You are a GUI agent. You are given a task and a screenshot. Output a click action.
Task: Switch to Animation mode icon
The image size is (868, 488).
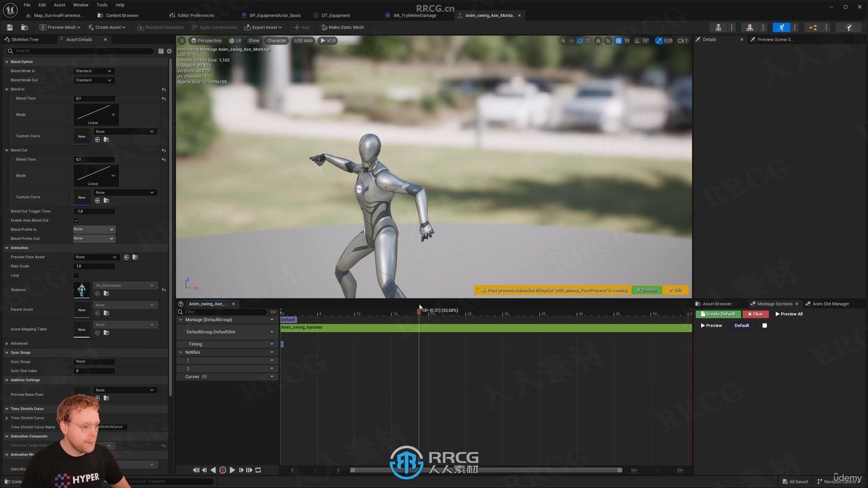coord(782,28)
